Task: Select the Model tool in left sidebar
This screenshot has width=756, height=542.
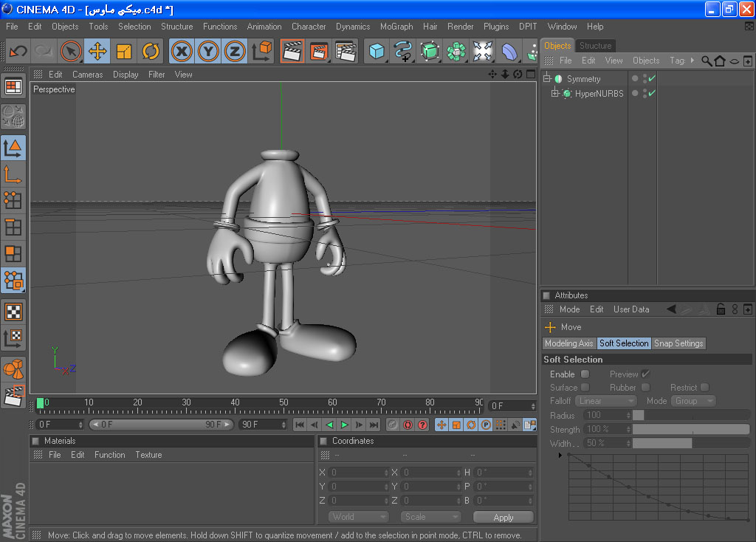Action: (13, 148)
